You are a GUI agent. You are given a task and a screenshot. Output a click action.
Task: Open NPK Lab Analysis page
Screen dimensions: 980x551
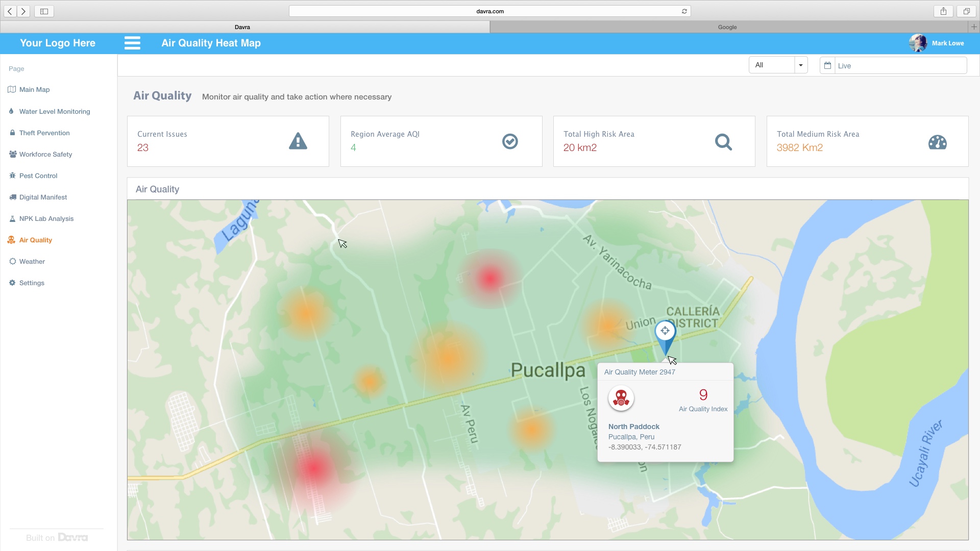(x=46, y=218)
